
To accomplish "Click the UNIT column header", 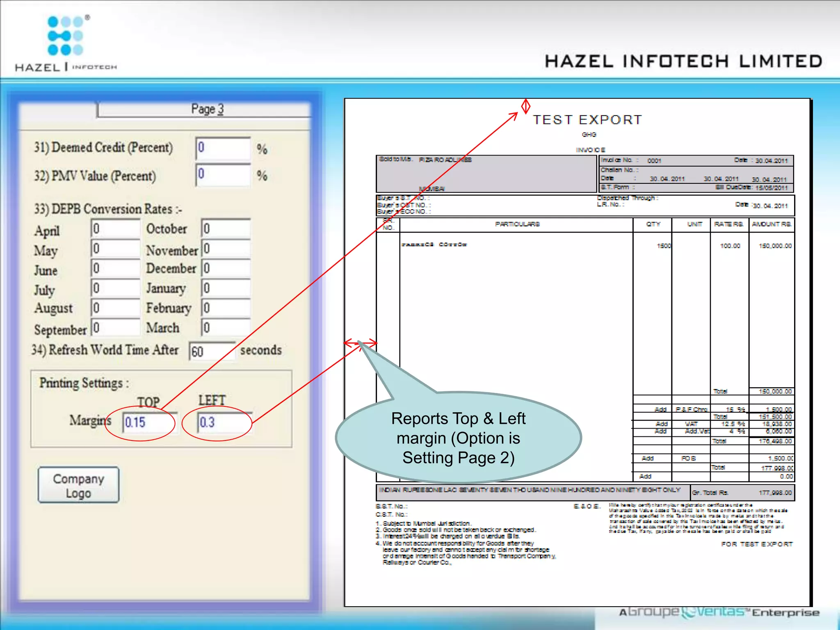I will [695, 224].
